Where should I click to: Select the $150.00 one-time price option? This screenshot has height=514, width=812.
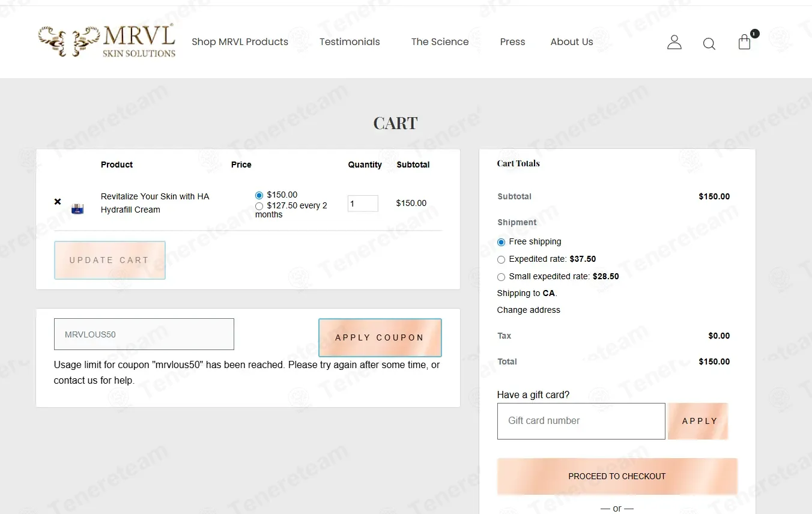tap(259, 195)
